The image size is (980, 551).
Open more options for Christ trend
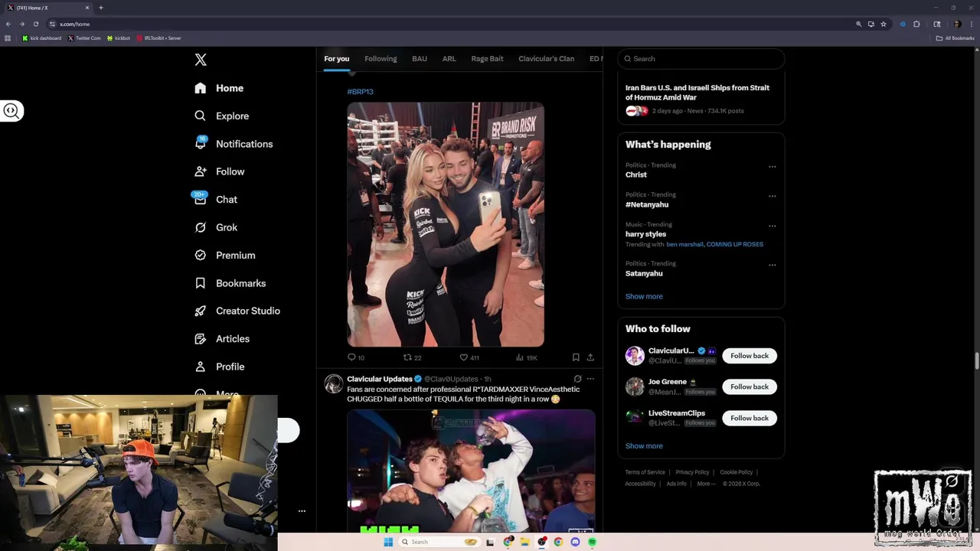pyautogui.click(x=772, y=166)
